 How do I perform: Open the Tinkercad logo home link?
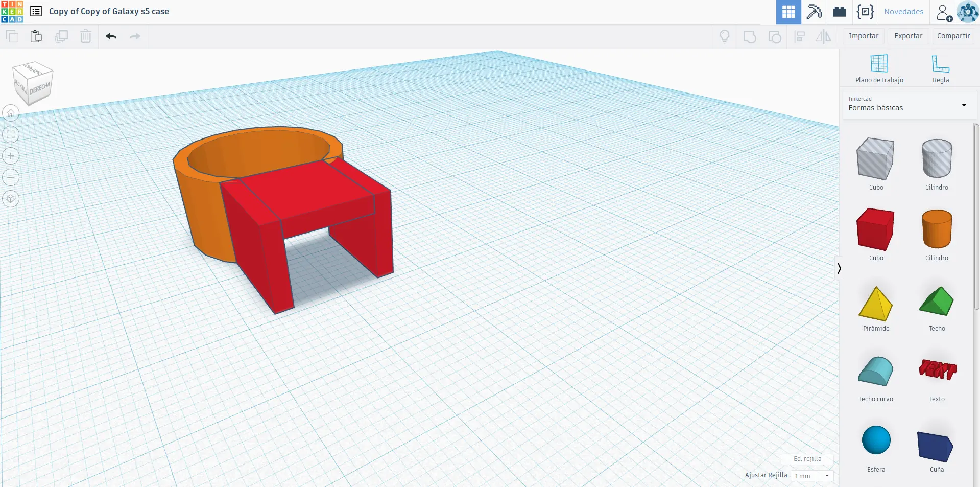point(12,12)
